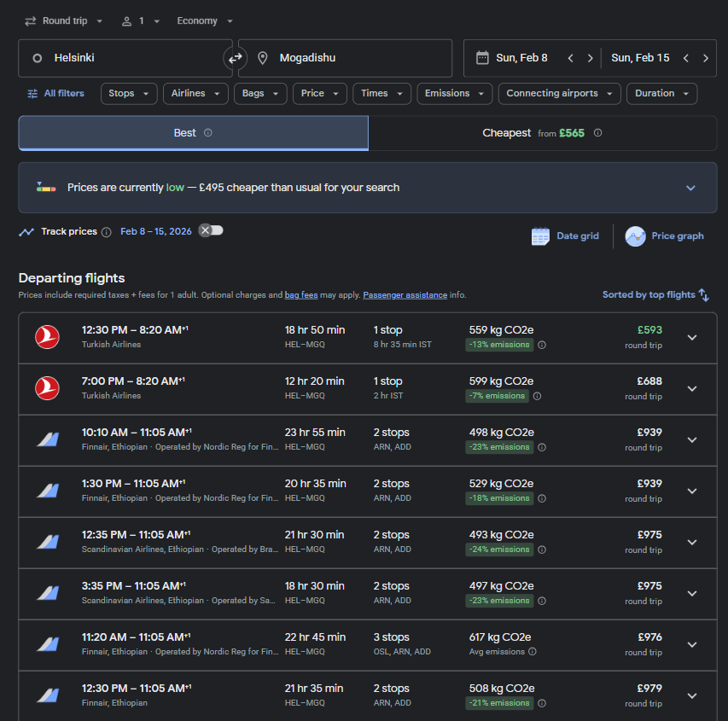This screenshot has width=728, height=721.
Task: Expand the low prices information banner
Action: [690, 188]
